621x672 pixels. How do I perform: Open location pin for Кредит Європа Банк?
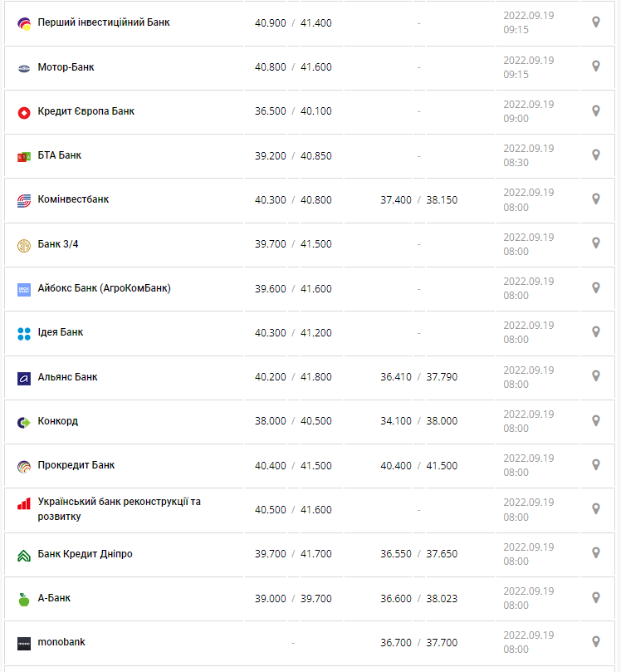coord(595,110)
